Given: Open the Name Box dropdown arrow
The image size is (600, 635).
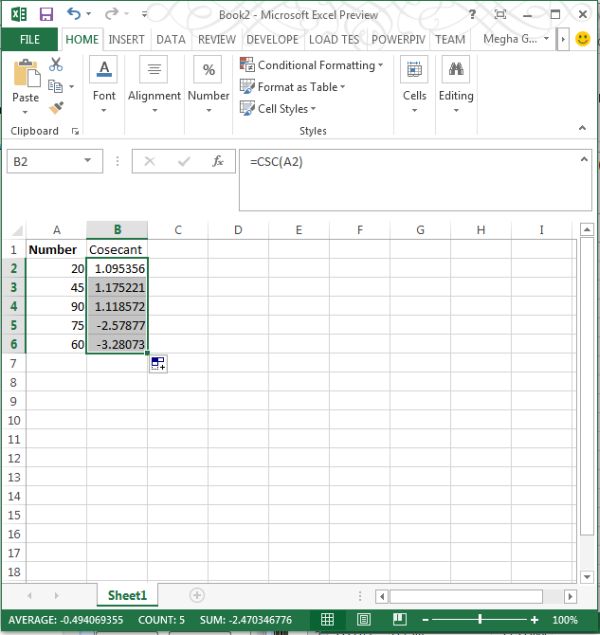Looking at the screenshot, I should pyautogui.click(x=87, y=161).
